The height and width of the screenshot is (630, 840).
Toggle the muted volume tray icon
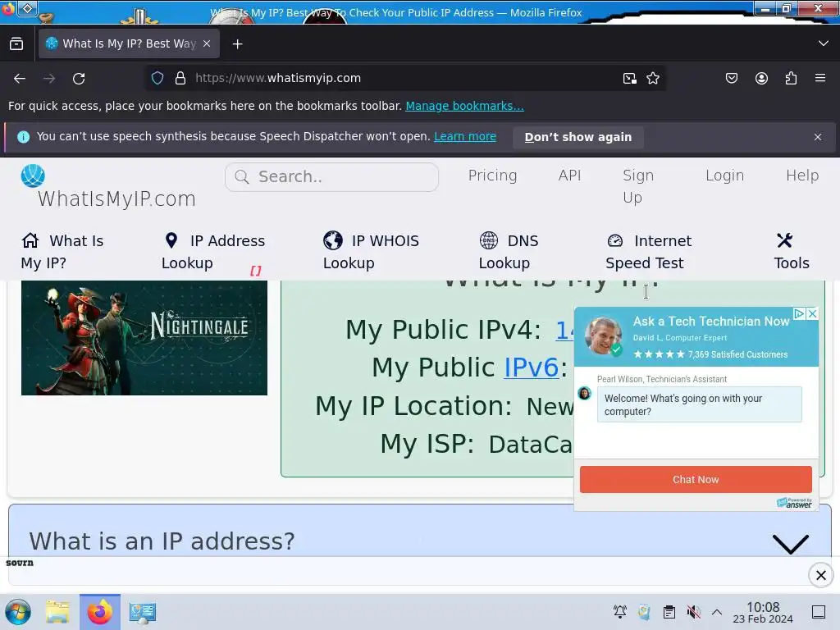pyautogui.click(x=693, y=612)
